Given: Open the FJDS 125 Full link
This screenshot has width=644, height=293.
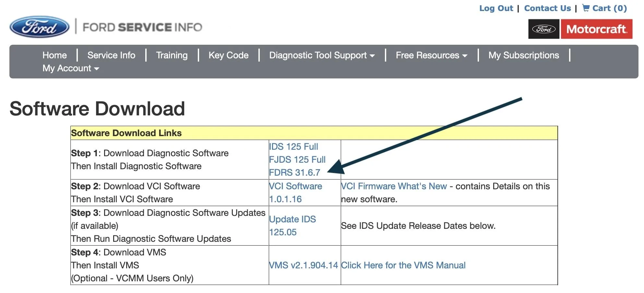Looking at the screenshot, I should (297, 159).
